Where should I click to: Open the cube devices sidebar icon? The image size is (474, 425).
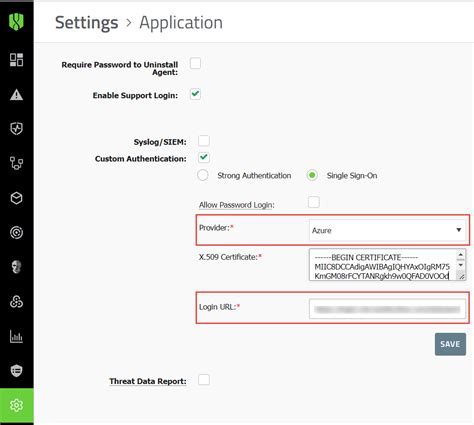[16, 198]
